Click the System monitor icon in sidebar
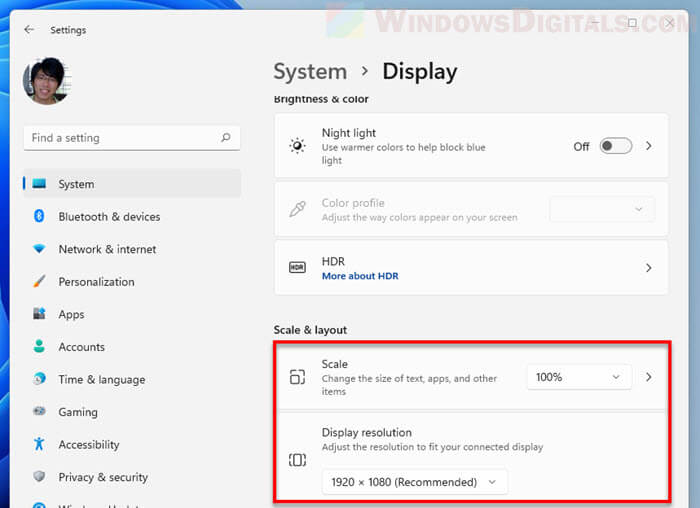The height and width of the screenshot is (508, 700). [39, 183]
